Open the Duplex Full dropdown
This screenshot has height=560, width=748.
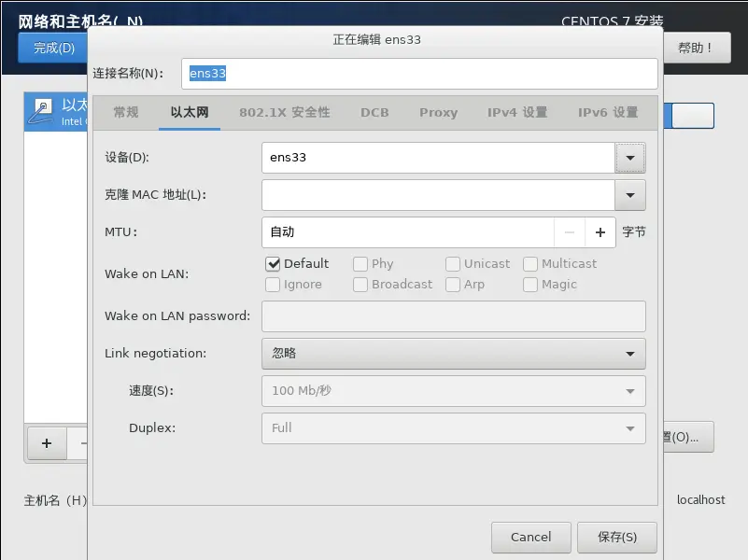tap(454, 428)
